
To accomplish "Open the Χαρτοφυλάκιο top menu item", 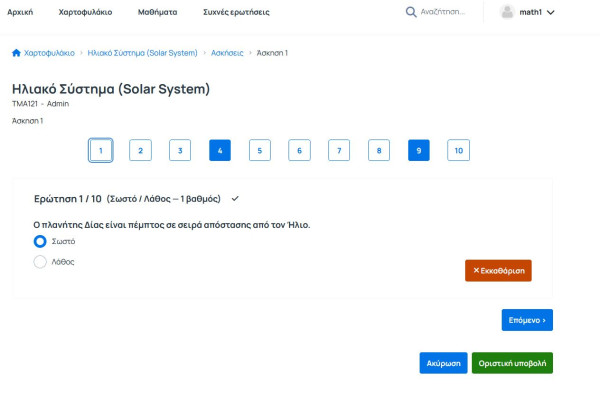I will point(85,12).
